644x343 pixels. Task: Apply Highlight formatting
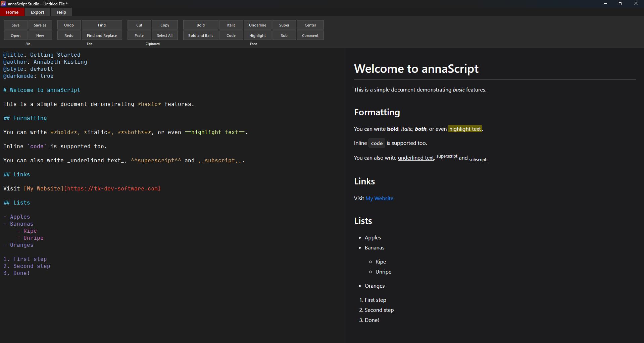tap(258, 36)
